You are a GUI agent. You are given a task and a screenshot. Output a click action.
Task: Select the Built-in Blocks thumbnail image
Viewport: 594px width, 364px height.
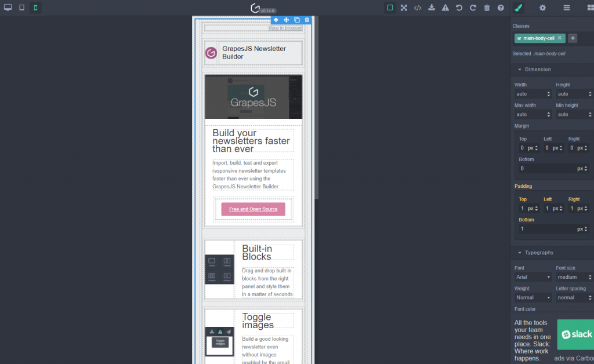(219, 270)
